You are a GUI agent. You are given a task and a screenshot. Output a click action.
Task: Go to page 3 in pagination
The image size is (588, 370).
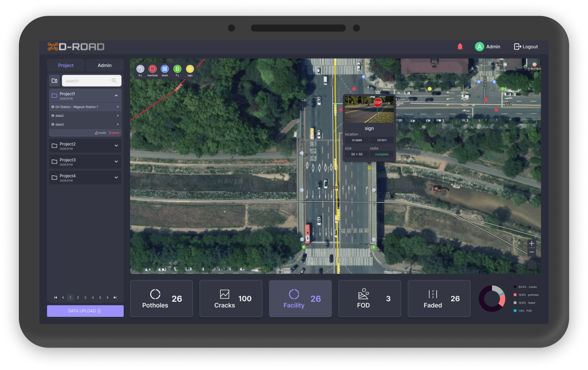[85, 298]
